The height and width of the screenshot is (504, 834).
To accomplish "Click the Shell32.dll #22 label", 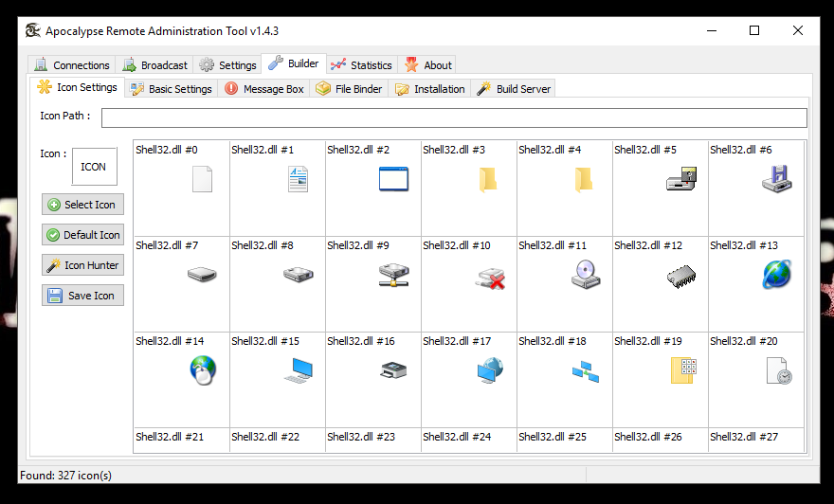I will tap(265, 437).
